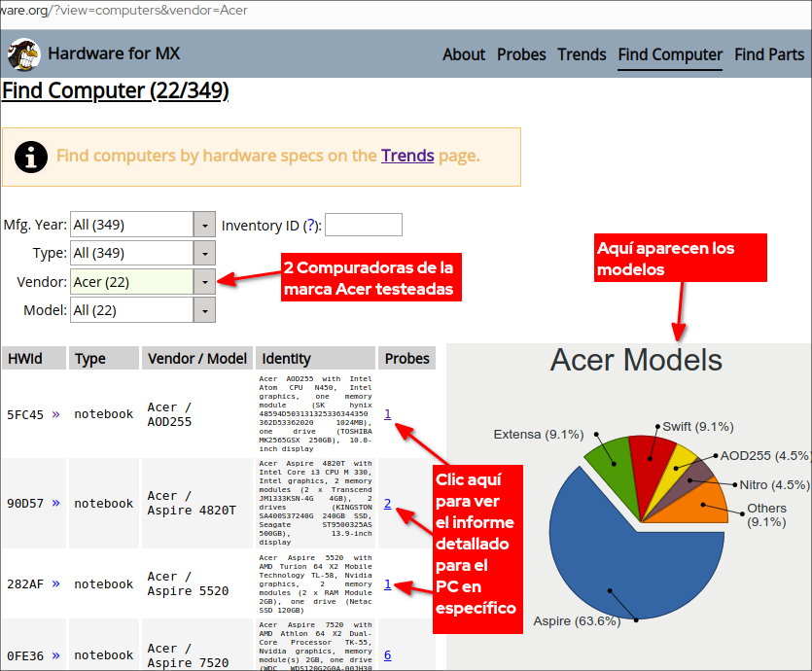Click the Type column header

[104, 358]
